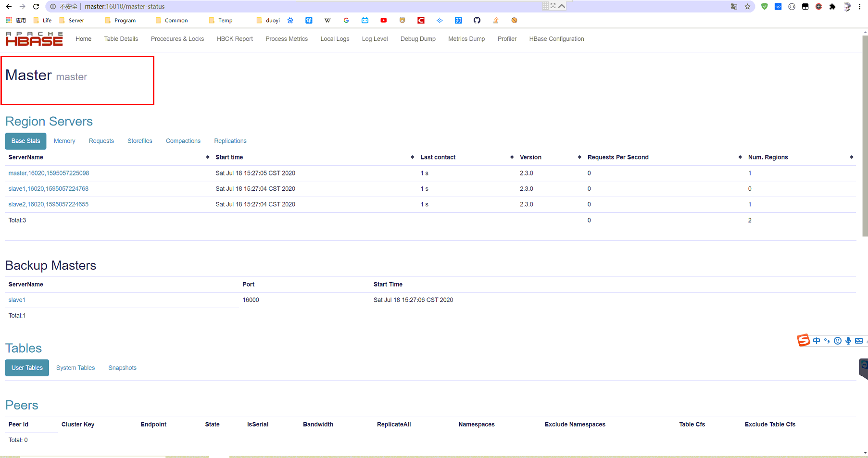Image resolution: width=868 pixels, height=458 pixels.
Task: Open backup master slave1 link
Action: [x=17, y=300]
